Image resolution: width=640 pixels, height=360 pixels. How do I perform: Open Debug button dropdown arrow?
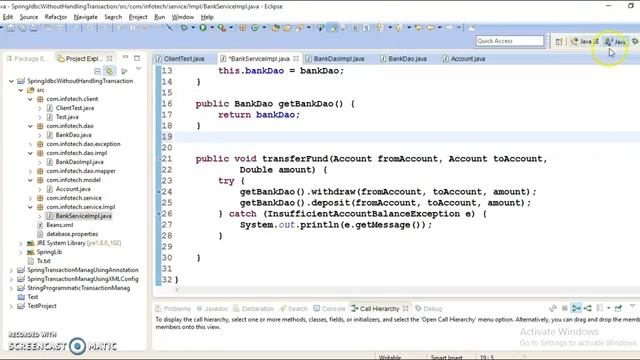coord(193,28)
